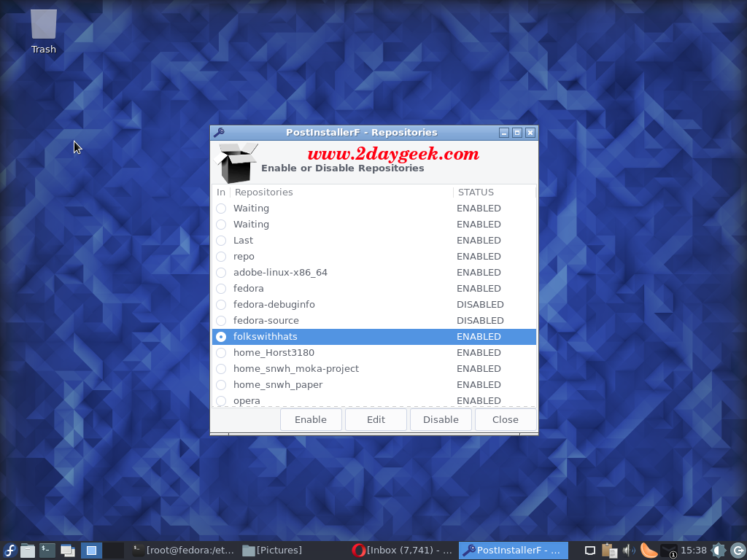Maximize the PostInstallerF Repositories window
The height and width of the screenshot is (560, 747).
pyautogui.click(x=517, y=133)
